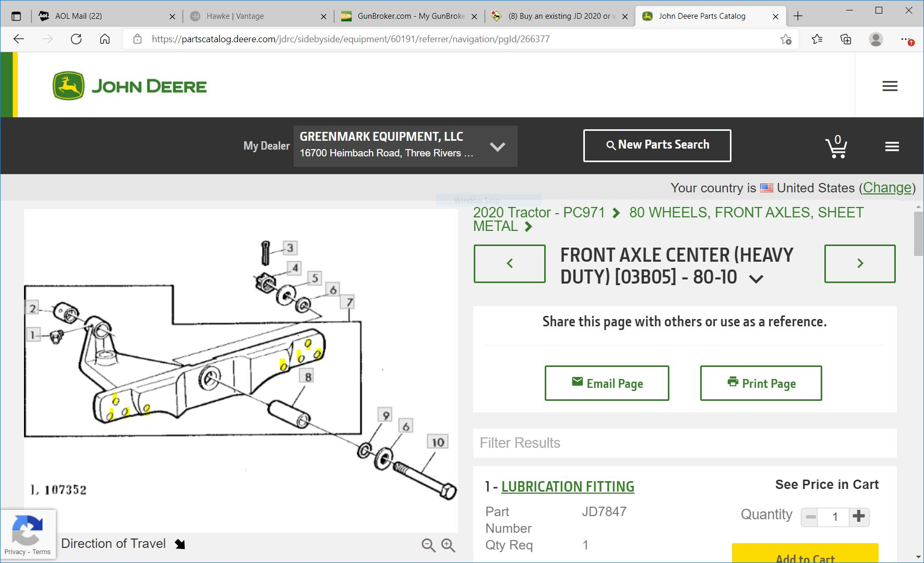Click the reCAPTCHA Privacy link
Screen dimensions: 924x563
[15, 552]
